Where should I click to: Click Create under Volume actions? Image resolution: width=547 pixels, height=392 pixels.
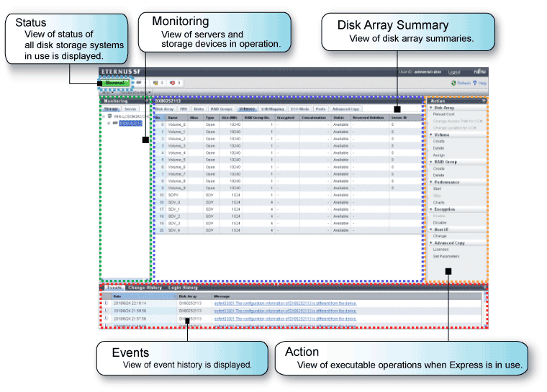click(439, 141)
